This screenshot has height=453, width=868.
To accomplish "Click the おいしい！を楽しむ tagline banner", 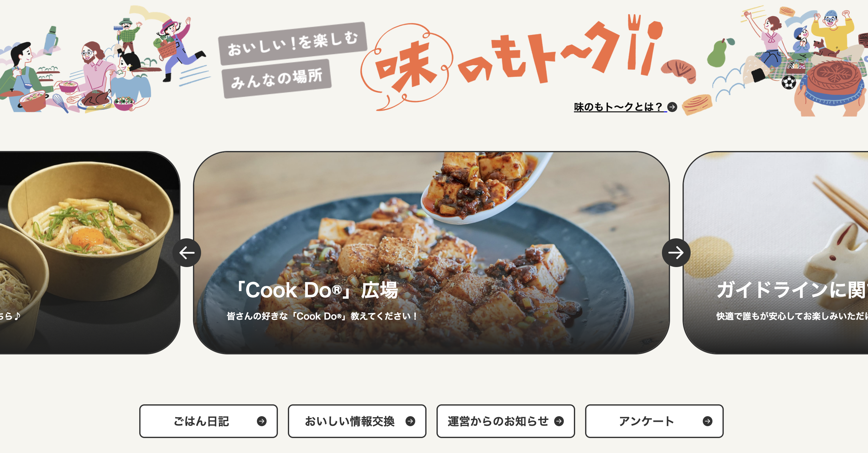I will (293, 43).
